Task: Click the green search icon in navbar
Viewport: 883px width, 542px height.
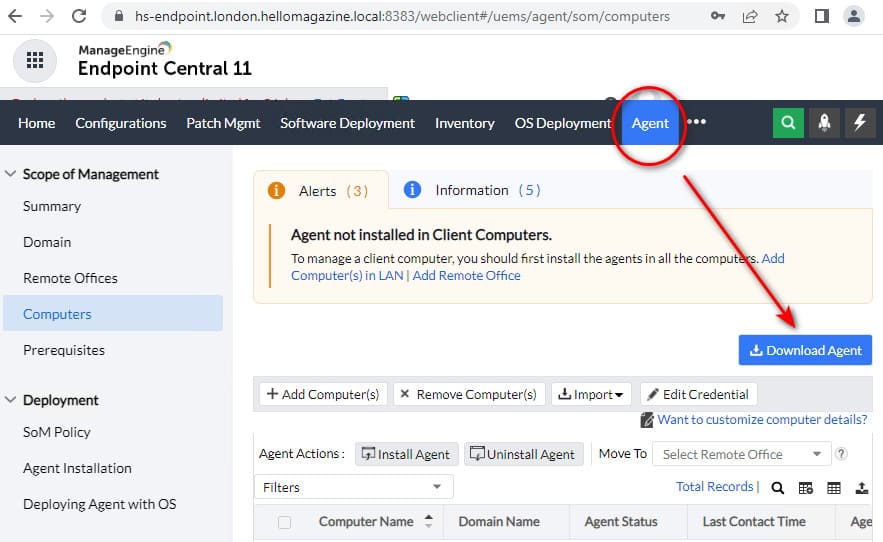Action: pos(788,122)
